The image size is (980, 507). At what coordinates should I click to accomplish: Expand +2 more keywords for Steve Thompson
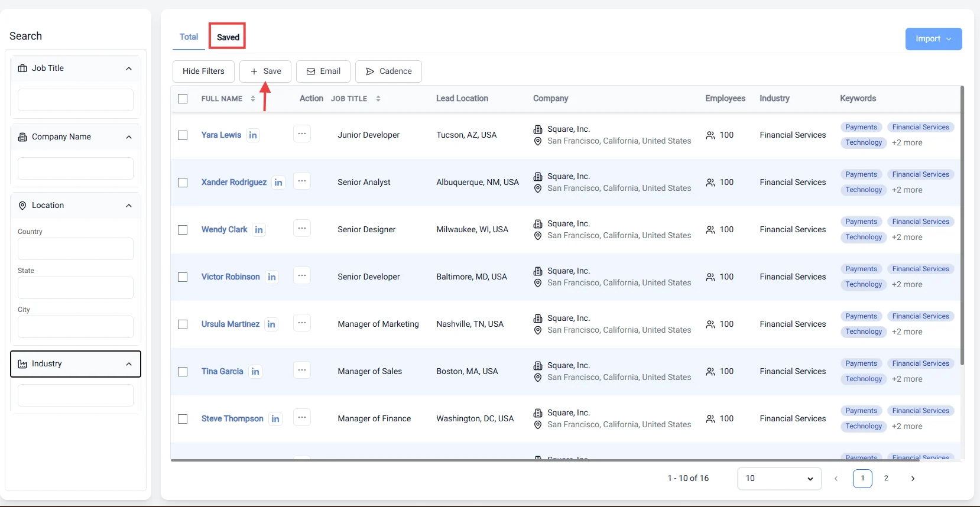coord(907,427)
